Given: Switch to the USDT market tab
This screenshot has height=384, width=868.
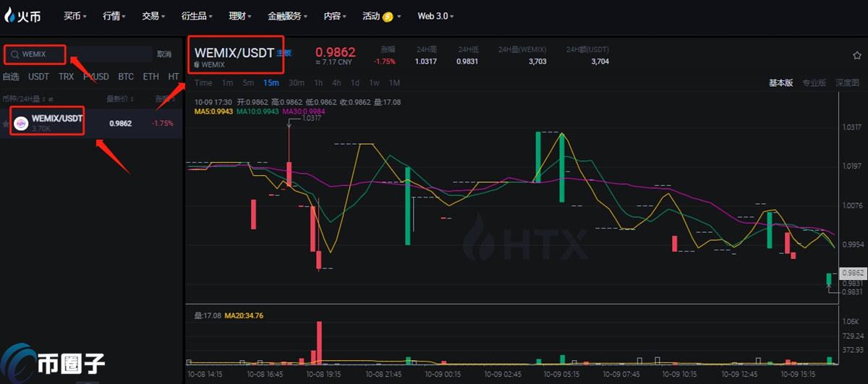Looking at the screenshot, I should pos(38,77).
